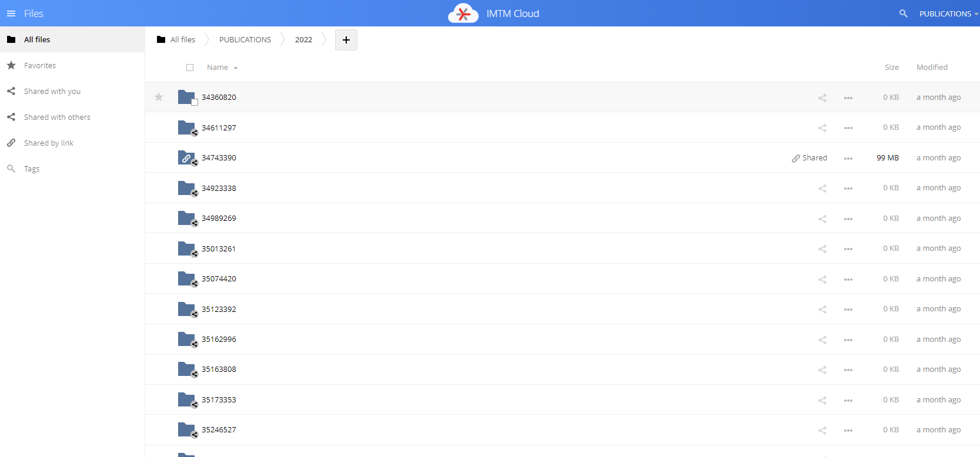Open the hamburger app menu
The image size is (980, 457).
(11, 14)
